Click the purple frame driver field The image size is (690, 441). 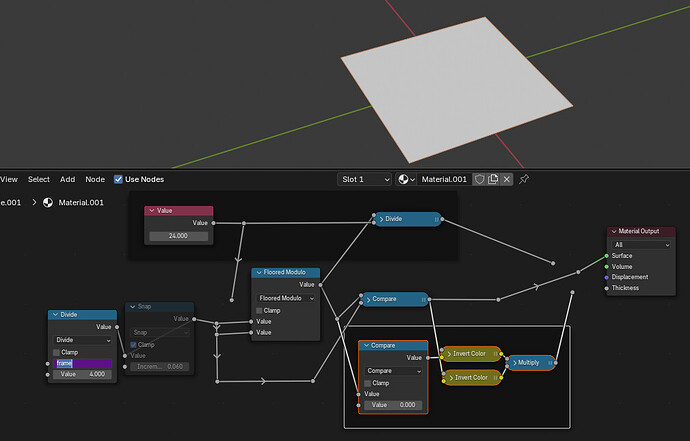click(x=82, y=364)
